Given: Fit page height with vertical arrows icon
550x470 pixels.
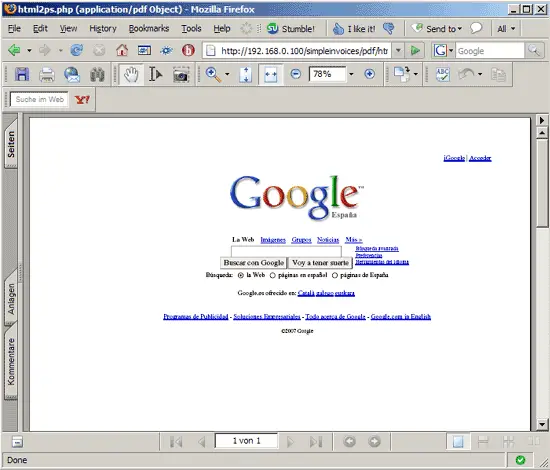Looking at the screenshot, I should [x=246, y=74].
